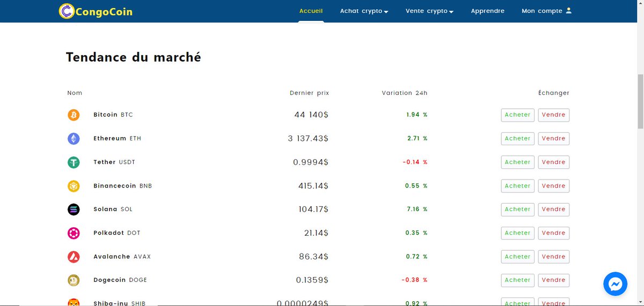The width and height of the screenshot is (644, 306).
Task: Click the Polkadot DOT name
Action: click(x=117, y=233)
